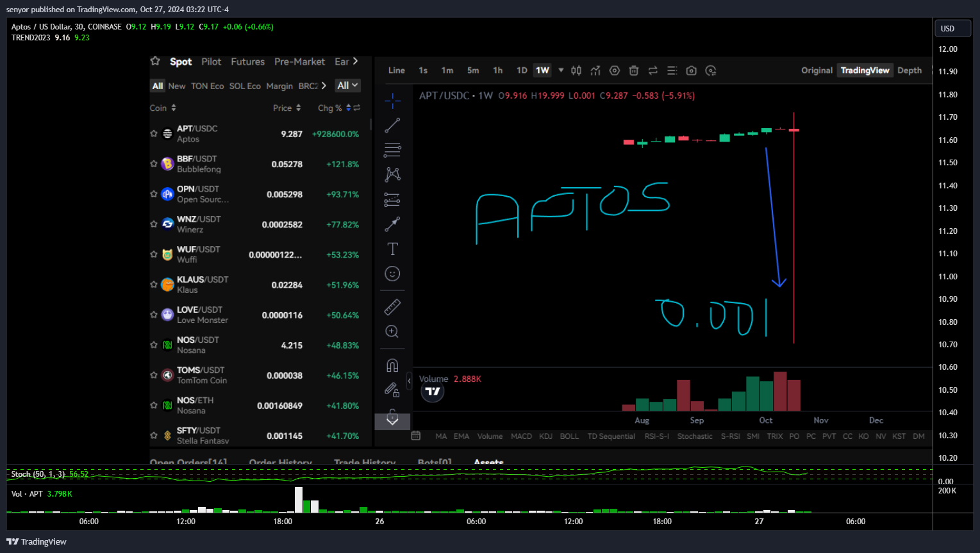
Task: Pick the arrow marker drawing tool
Action: [392, 224]
